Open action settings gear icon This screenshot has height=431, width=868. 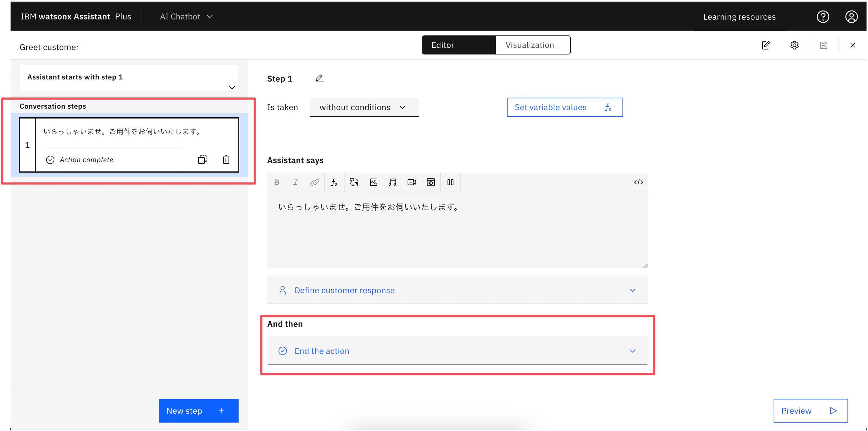click(794, 45)
